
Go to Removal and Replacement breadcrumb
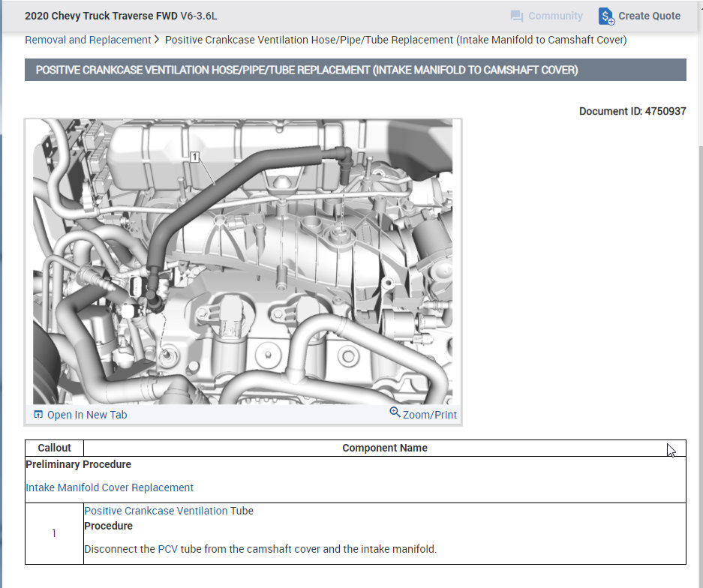click(88, 40)
